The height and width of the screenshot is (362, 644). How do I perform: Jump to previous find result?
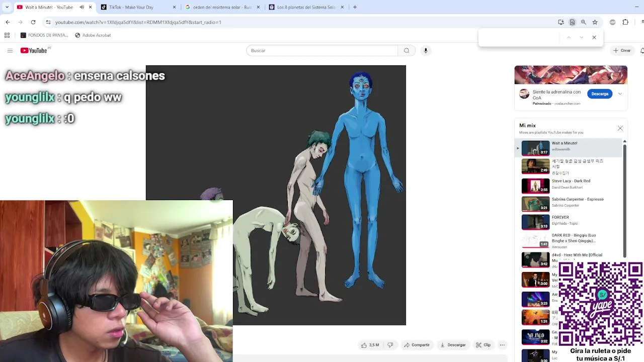click(569, 37)
